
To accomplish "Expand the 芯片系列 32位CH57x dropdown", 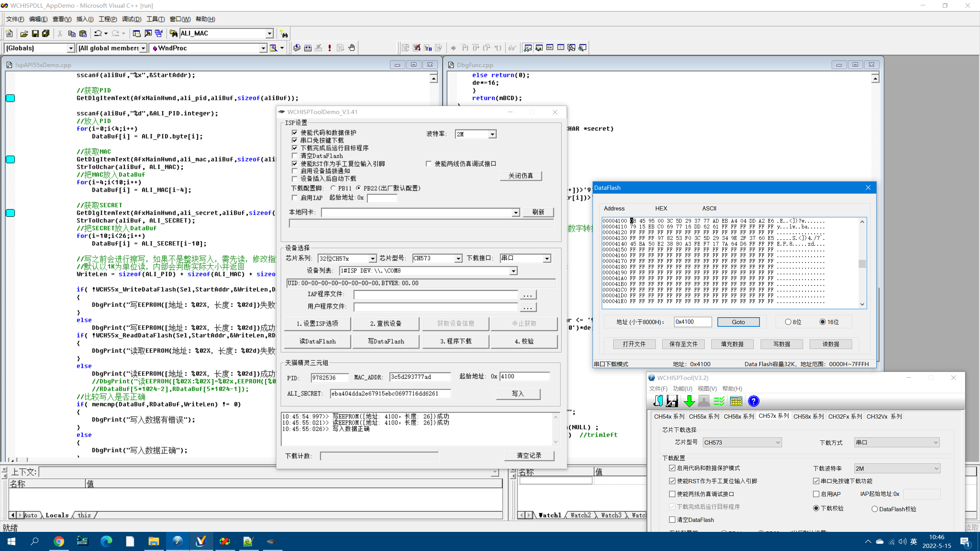I will (x=372, y=259).
